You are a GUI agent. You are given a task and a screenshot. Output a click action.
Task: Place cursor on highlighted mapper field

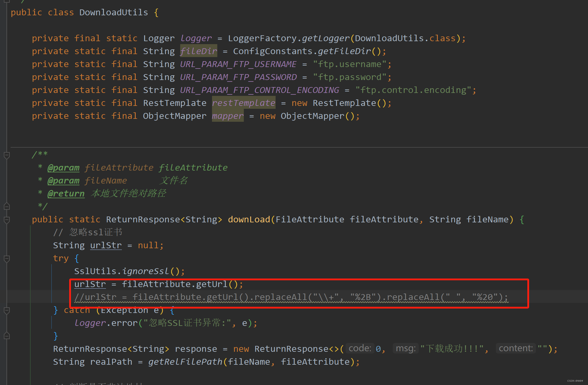[x=228, y=116]
